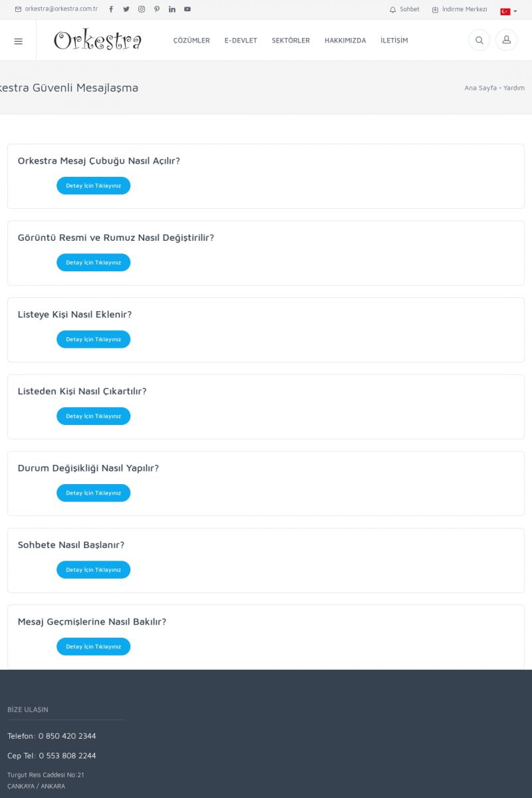Expand details for Listeye Kişi Nasıl Eklenir

(93, 339)
